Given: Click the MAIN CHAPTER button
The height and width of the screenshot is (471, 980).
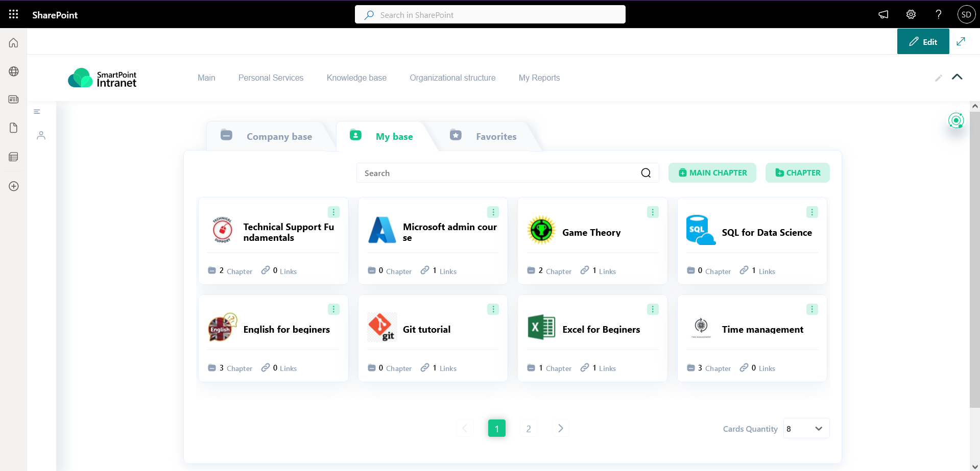Looking at the screenshot, I should [x=712, y=172].
